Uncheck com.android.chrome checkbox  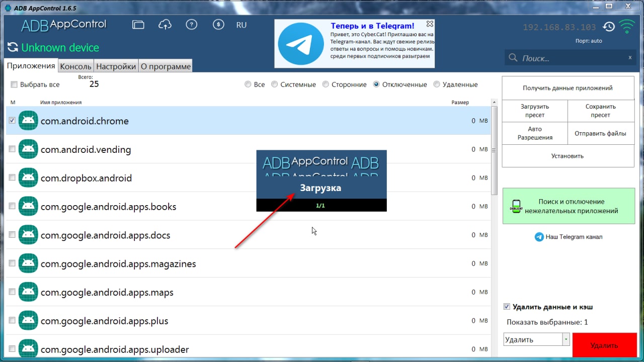12,121
